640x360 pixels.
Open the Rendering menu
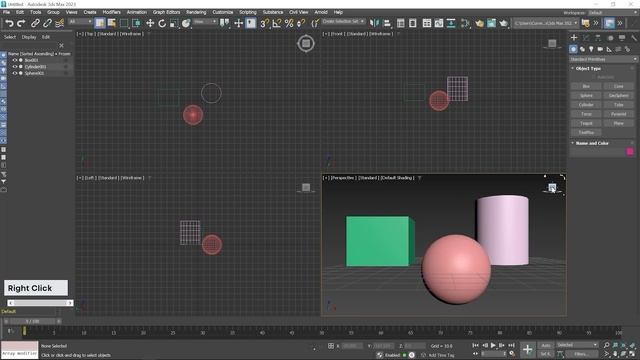[196, 12]
